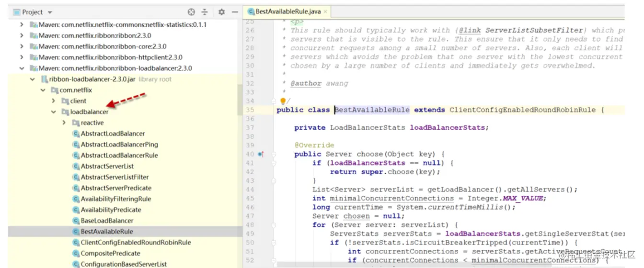This screenshot has width=644, height=268.
Task: Expand Maven com.netflix.ribbon:ribbon:2.3.0 library
Action: [x=21, y=35]
